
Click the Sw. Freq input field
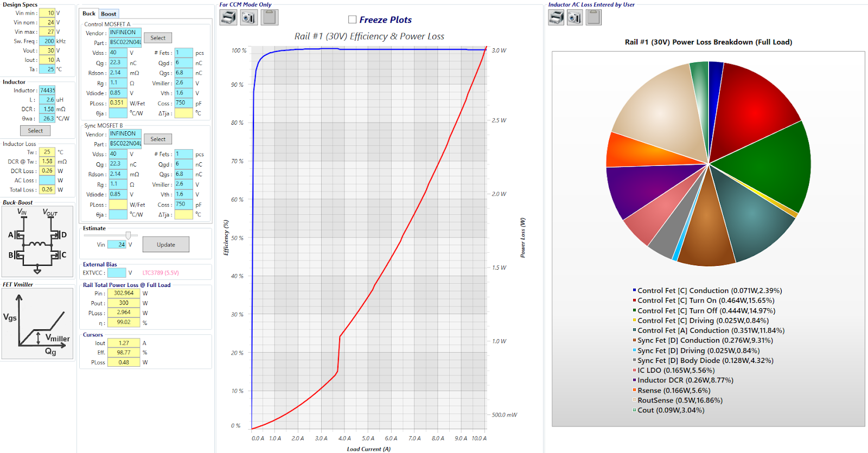[x=47, y=41]
